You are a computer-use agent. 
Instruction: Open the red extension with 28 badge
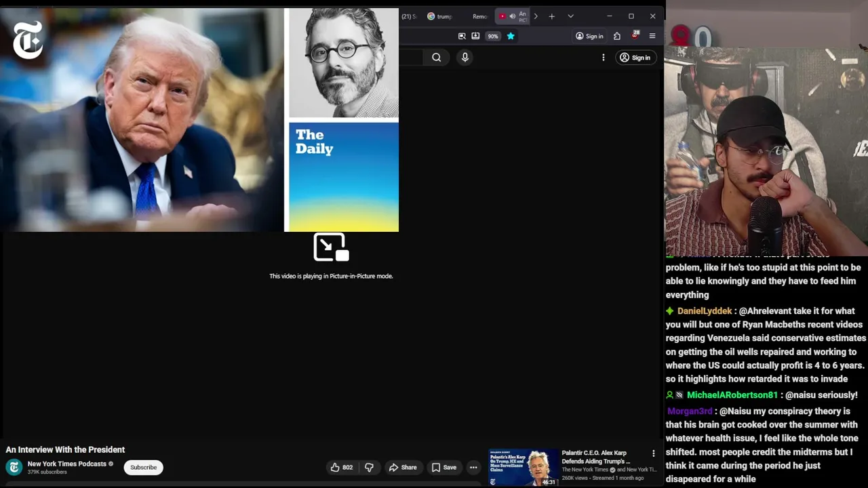tap(635, 35)
